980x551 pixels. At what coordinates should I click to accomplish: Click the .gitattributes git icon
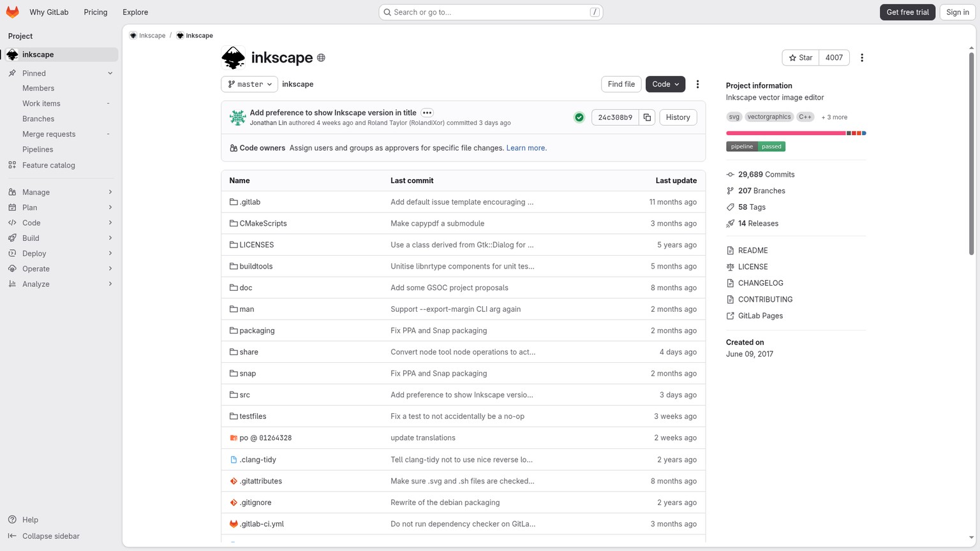(x=234, y=481)
